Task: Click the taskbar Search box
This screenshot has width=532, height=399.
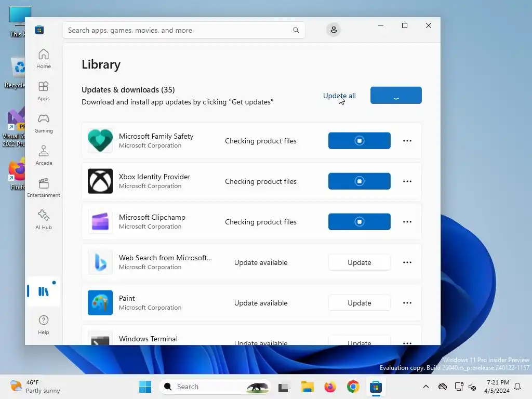Action: (x=215, y=387)
